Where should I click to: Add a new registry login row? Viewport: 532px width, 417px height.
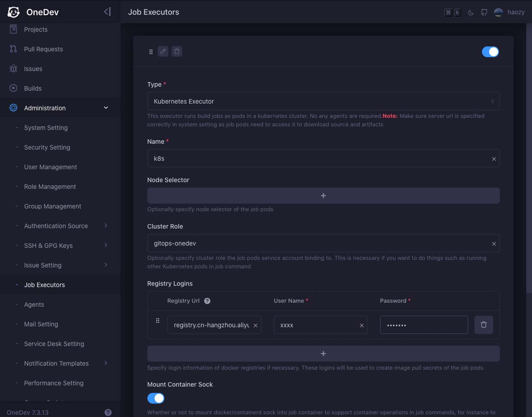point(323,354)
